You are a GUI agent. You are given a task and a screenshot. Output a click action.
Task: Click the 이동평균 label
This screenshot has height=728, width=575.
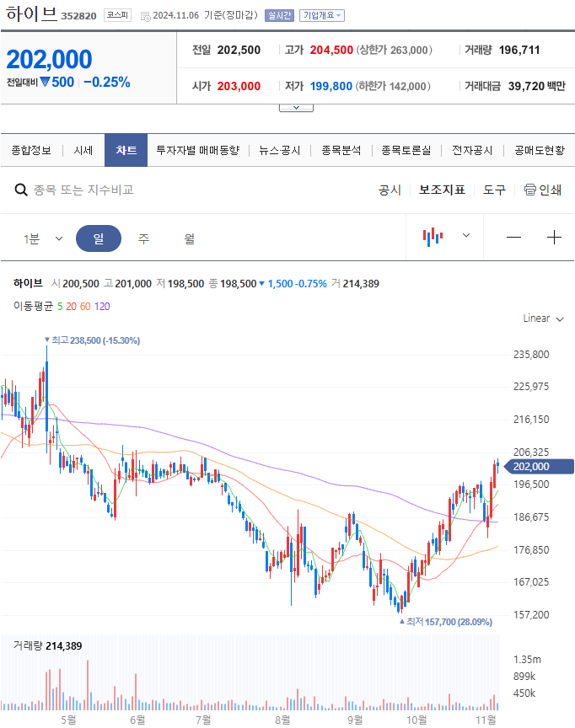click(x=33, y=307)
